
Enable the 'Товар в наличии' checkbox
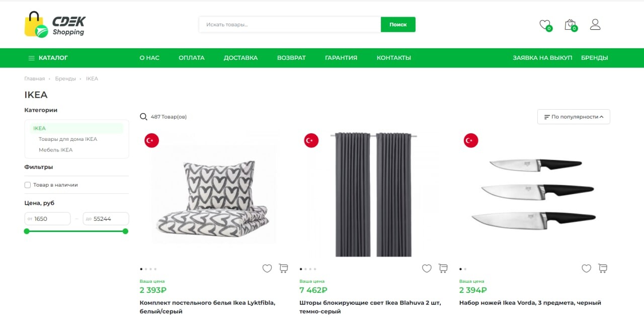28,185
